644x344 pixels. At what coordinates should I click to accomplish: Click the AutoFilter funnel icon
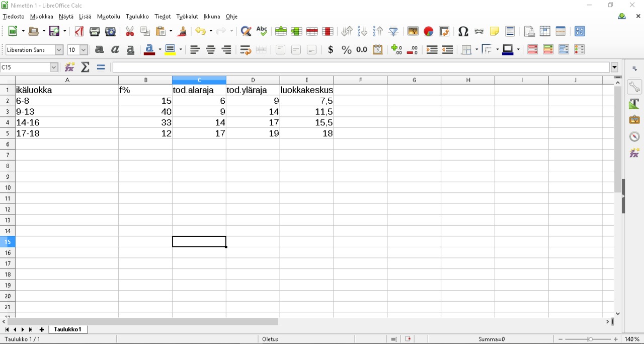(x=393, y=31)
